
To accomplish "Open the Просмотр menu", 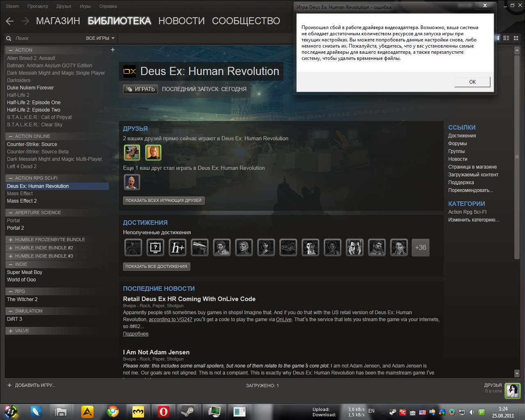I will (38, 6).
